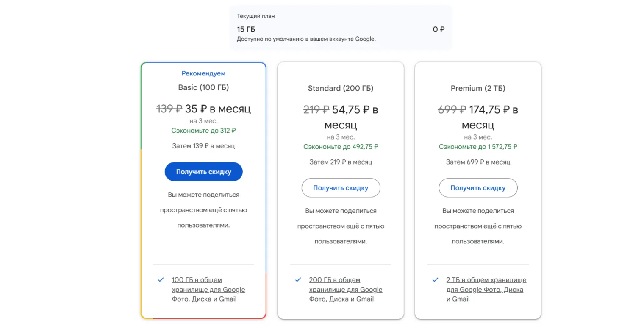Click the checkmark icon beside 100 ГБ feature
644x335 pixels.
[161, 280]
